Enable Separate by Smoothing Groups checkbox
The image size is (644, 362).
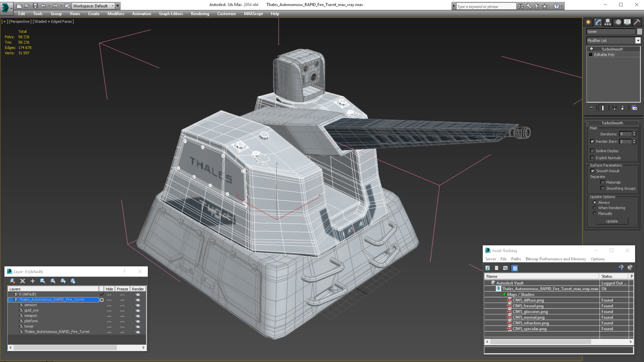tap(603, 188)
